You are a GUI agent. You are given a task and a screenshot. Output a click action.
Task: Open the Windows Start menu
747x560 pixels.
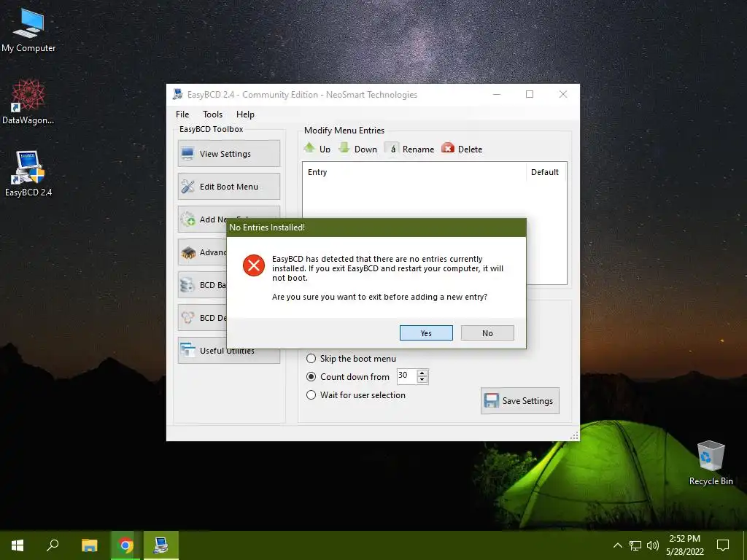coord(18,545)
